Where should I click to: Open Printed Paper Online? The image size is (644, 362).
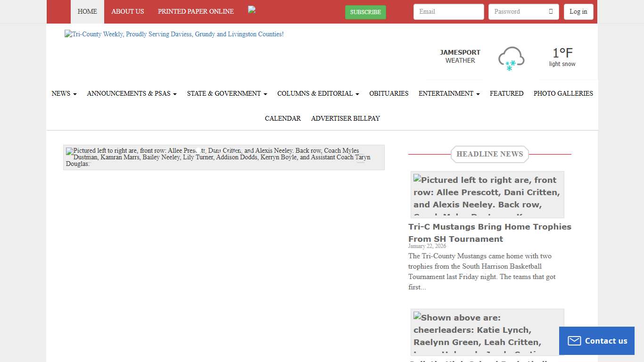point(196,11)
